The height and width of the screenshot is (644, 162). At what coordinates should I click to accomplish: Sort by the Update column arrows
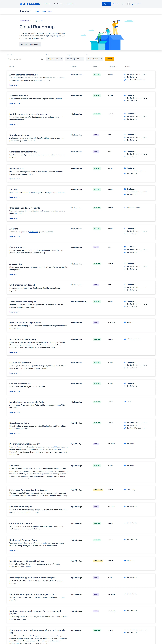[15, 67]
